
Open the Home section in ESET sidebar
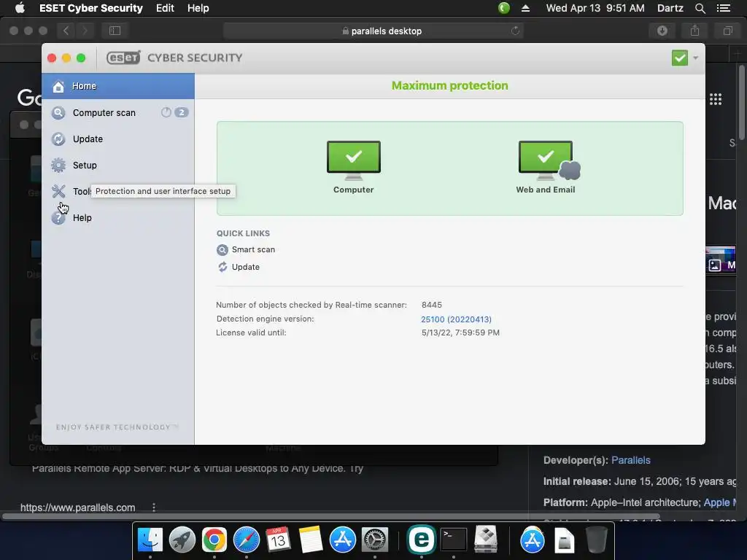pyautogui.click(x=117, y=86)
